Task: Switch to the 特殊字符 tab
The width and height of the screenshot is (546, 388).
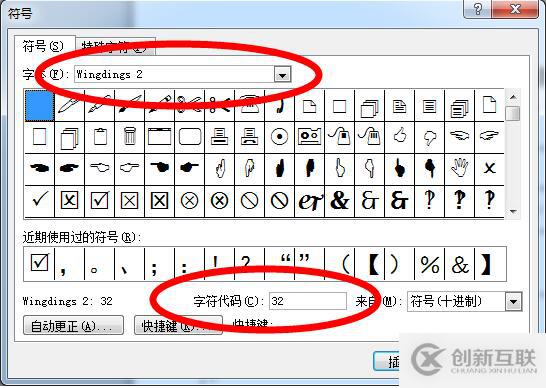Action: pyautogui.click(x=115, y=47)
